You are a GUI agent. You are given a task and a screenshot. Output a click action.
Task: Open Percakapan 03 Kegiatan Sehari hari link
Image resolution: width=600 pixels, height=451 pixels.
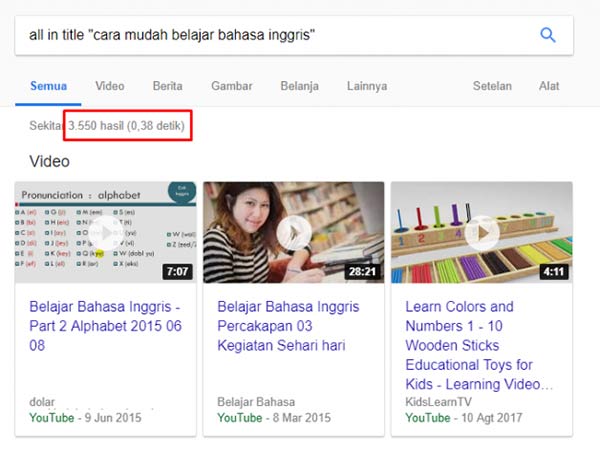[288, 326]
